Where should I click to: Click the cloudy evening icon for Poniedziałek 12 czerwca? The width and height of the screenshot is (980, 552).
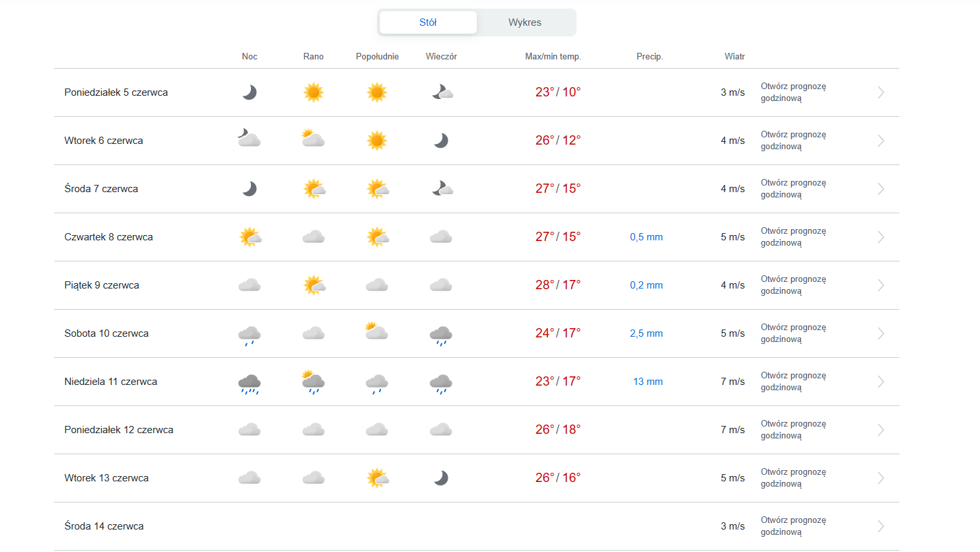coord(441,431)
